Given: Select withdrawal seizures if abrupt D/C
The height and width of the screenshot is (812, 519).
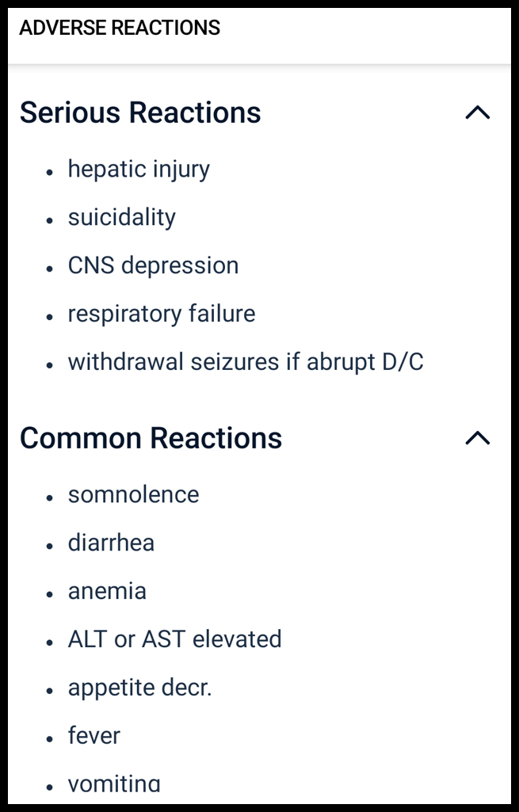Looking at the screenshot, I should [246, 362].
